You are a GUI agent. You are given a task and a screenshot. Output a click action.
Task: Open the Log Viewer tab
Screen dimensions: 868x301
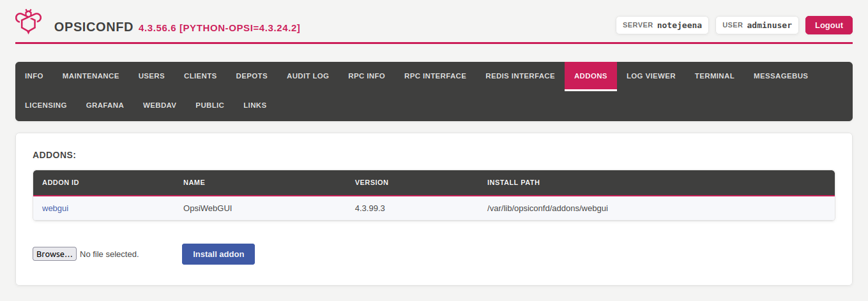[651, 76]
